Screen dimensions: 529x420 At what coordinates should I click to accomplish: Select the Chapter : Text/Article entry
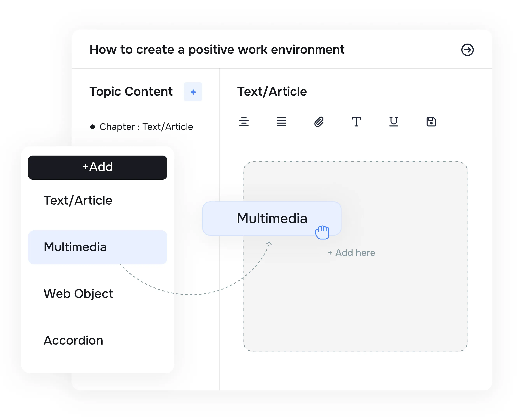coord(146,127)
